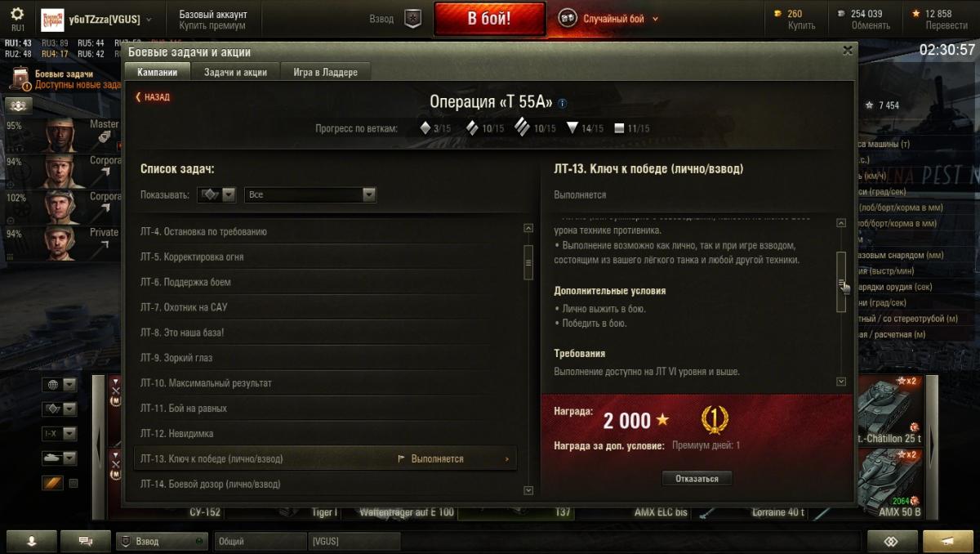Start battle with В бой! button

489,19
